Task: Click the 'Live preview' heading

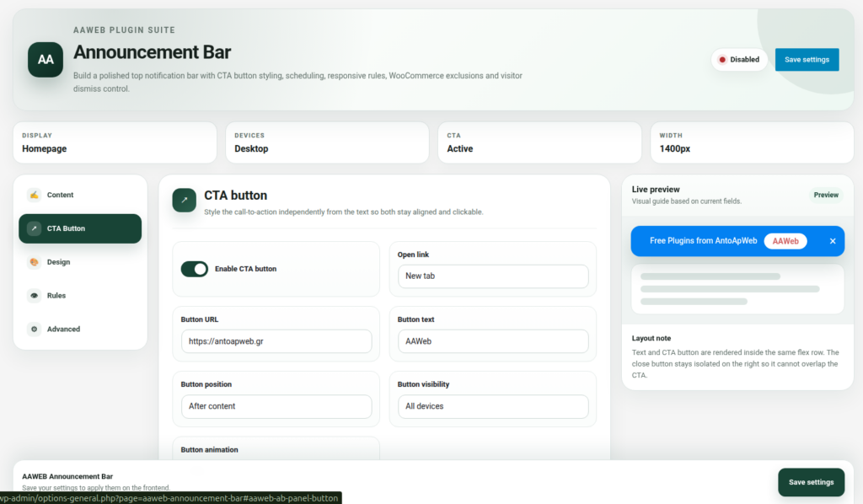Action: pos(656,190)
